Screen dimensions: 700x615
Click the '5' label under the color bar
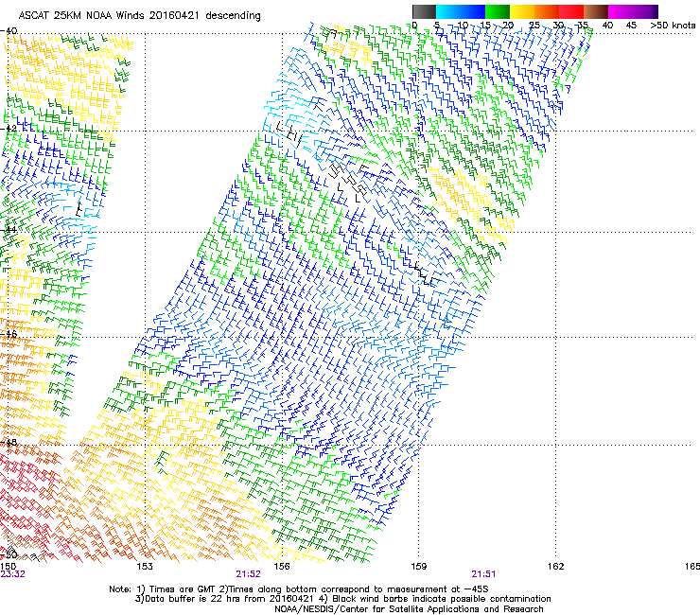pos(437,25)
